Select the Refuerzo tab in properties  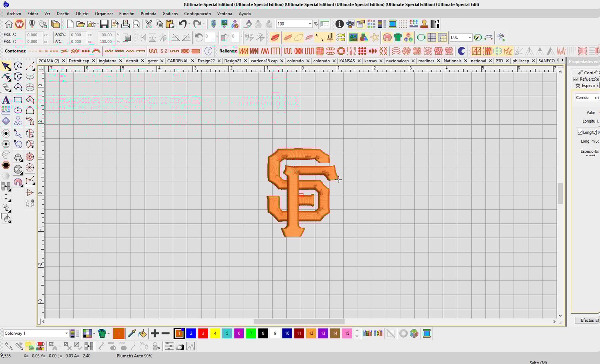[586, 79]
